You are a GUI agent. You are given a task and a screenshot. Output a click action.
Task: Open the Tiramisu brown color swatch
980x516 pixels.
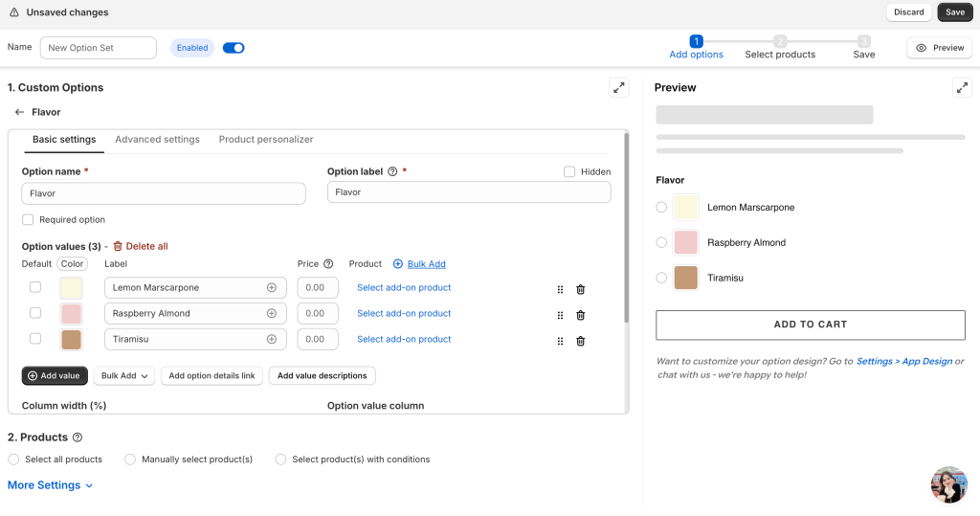[71, 340]
